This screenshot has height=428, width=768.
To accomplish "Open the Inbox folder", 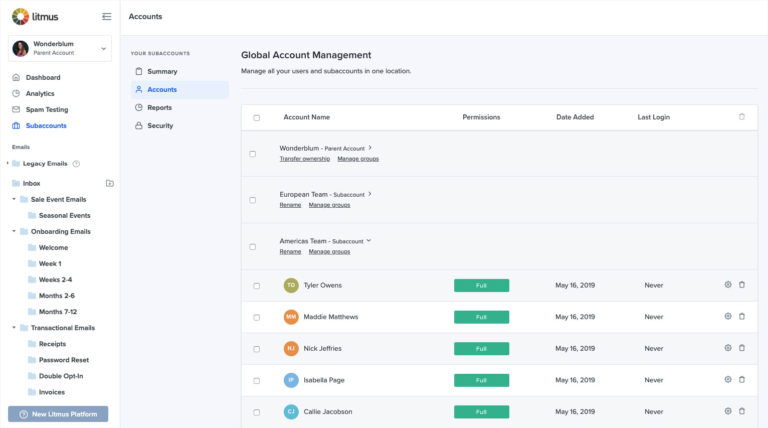I will [31, 184].
